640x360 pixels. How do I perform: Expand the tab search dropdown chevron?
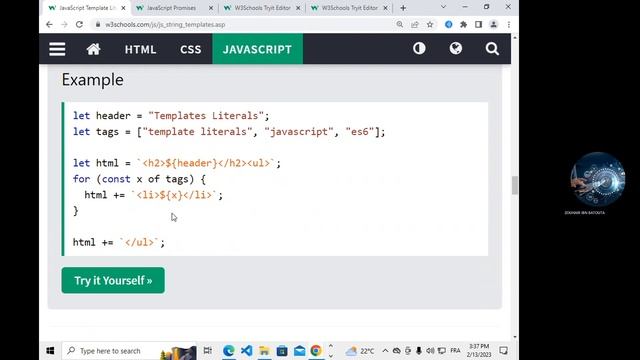[x=443, y=7]
